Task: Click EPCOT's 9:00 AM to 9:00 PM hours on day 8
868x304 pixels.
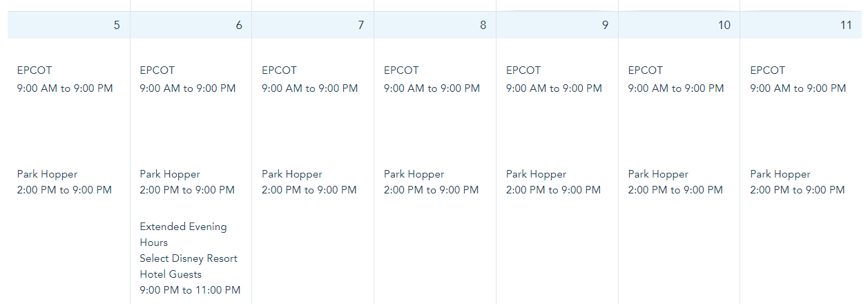Action: pyautogui.click(x=432, y=88)
